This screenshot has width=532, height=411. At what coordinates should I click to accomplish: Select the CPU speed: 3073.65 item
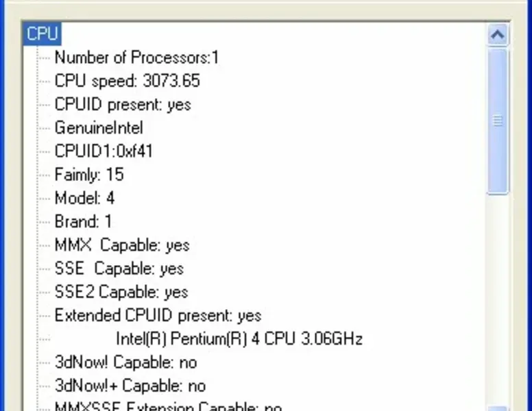click(x=127, y=81)
